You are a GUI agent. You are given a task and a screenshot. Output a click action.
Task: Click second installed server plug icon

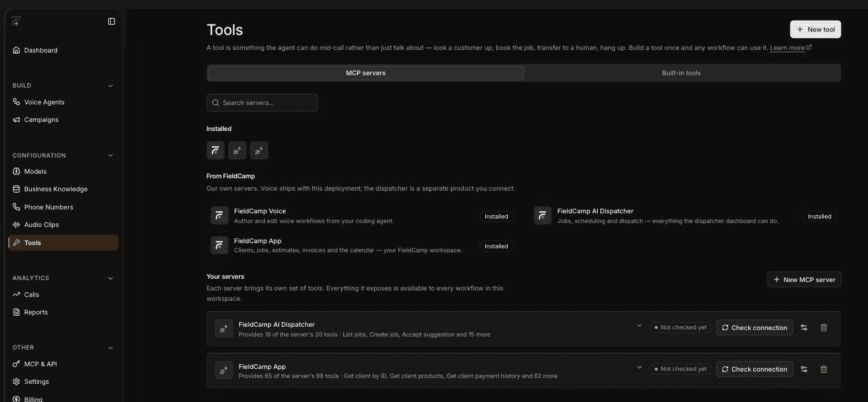pos(237,150)
